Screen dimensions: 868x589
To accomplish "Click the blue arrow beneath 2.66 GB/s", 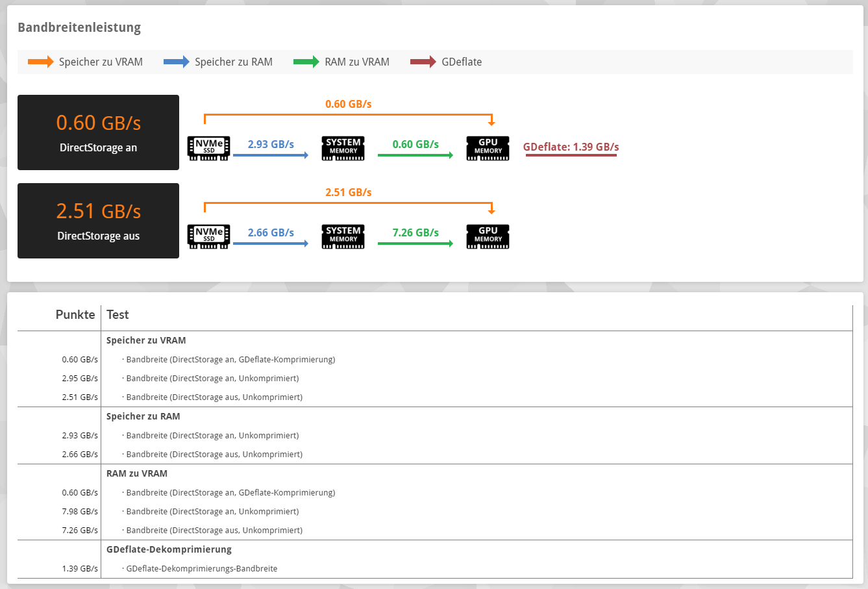I will (x=271, y=244).
